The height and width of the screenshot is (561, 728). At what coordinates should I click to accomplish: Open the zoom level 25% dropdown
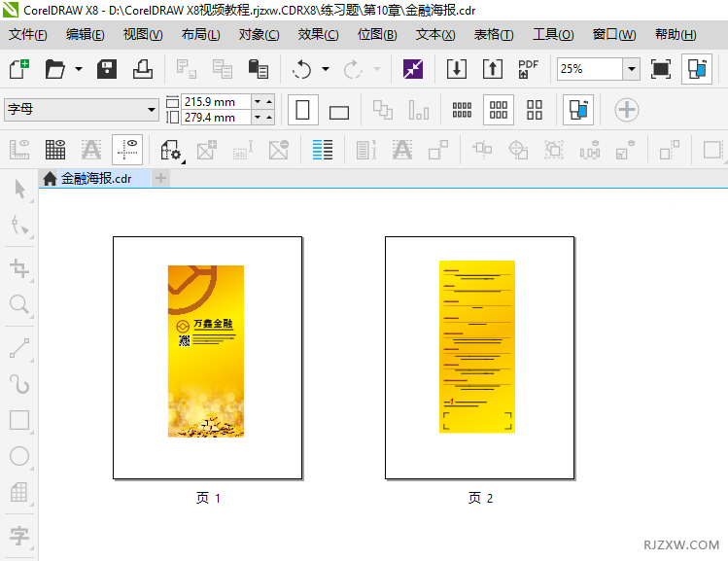631,69
